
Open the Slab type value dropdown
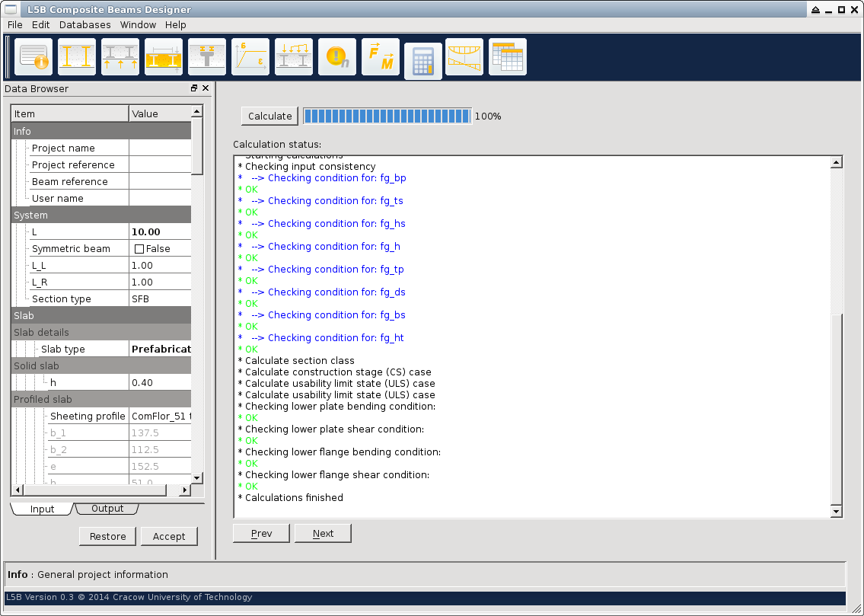tap(161, 349)
